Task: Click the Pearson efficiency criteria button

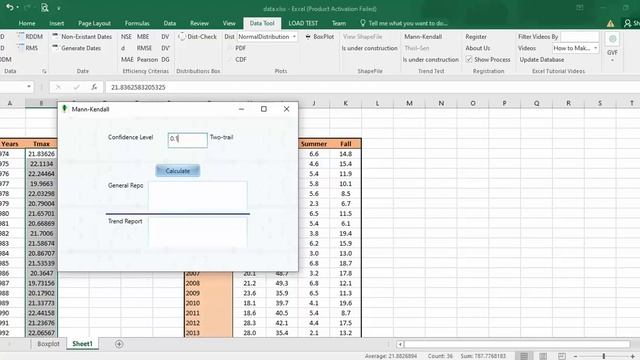Action: (147, 59)
